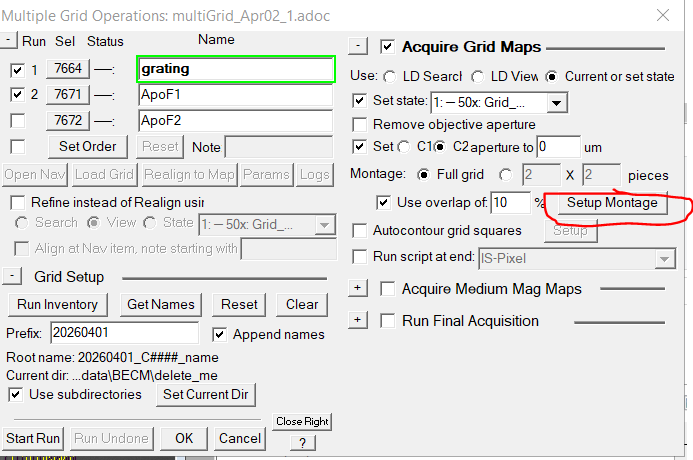The width and height of the screenshot is (693, 460).
Task: Expand the Run Final Acquisition section
Action: tap(358, 319)
